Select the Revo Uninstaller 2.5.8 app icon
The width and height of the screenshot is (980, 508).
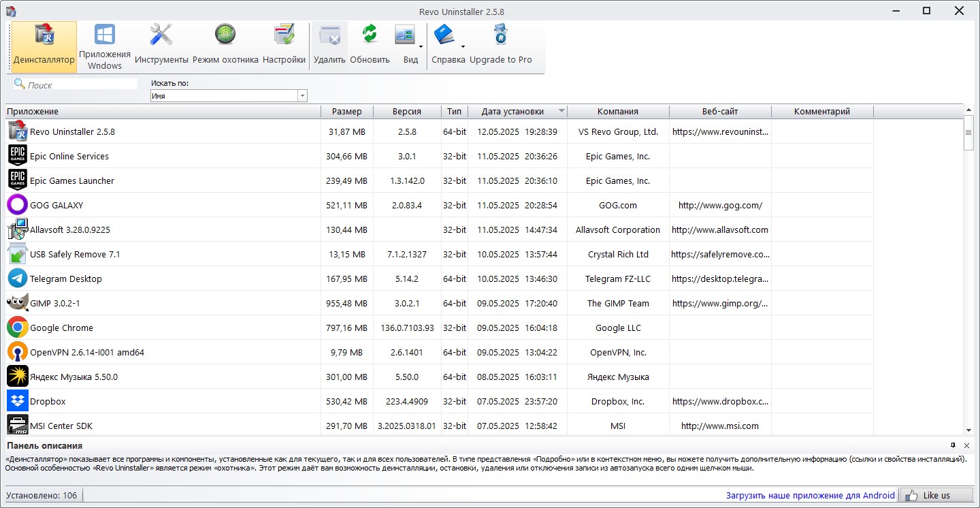18,131
